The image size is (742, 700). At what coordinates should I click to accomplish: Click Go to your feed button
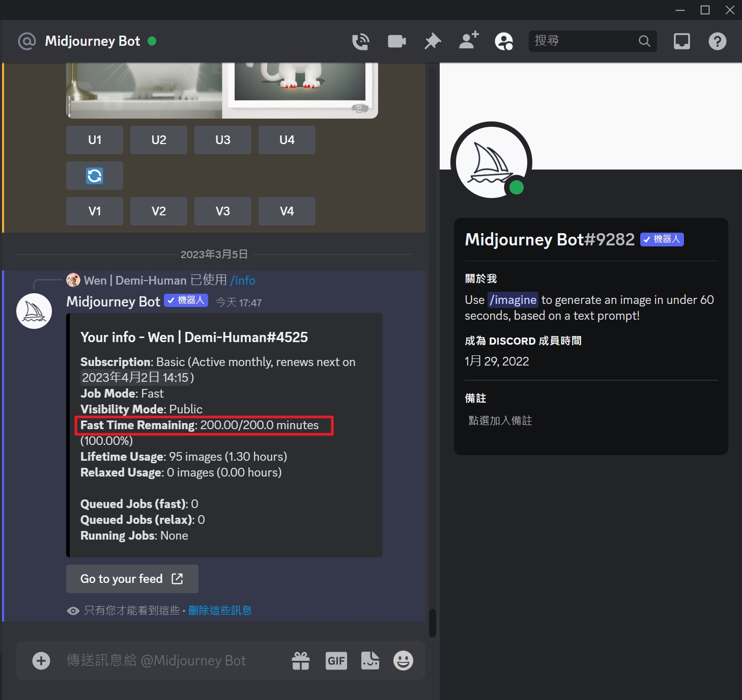[x=132, y=579]
